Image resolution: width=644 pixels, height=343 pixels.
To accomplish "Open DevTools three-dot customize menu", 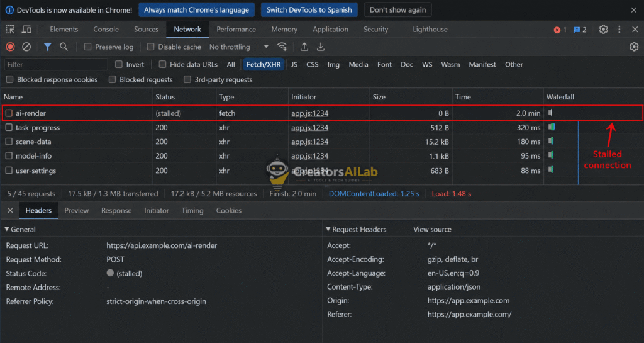I will (x=619, y=29).
